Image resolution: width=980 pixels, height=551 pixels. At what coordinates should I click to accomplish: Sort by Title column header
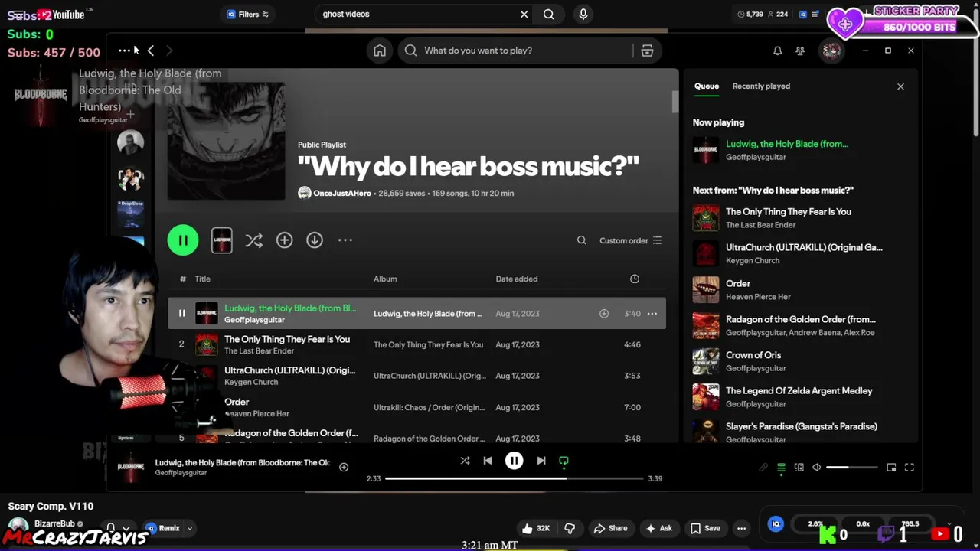click(202, 279)
